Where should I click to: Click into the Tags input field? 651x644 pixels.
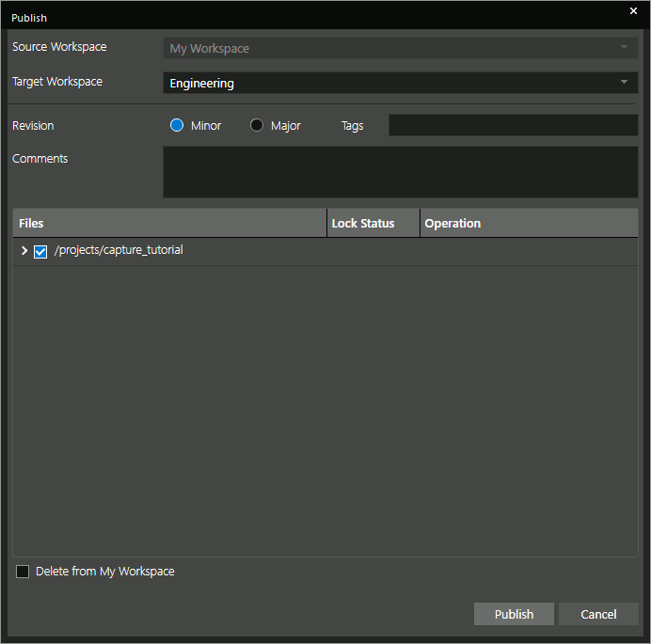pos(513,125)
